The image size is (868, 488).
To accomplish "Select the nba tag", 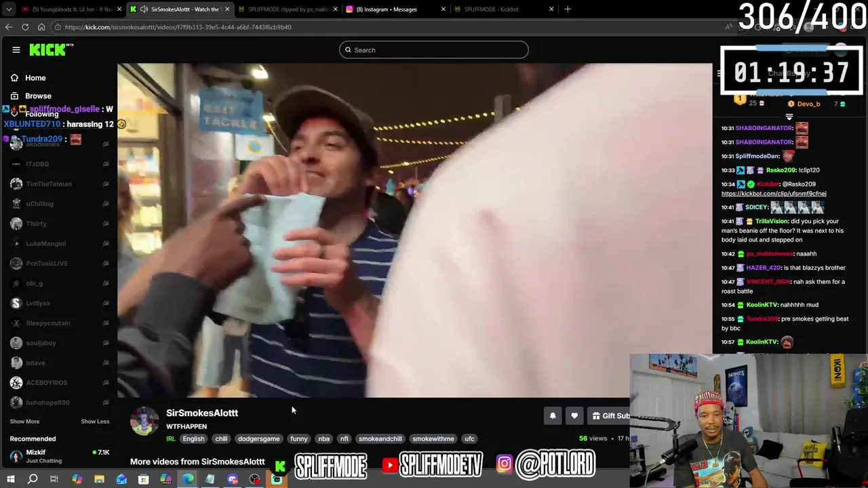I will point(324,439).
